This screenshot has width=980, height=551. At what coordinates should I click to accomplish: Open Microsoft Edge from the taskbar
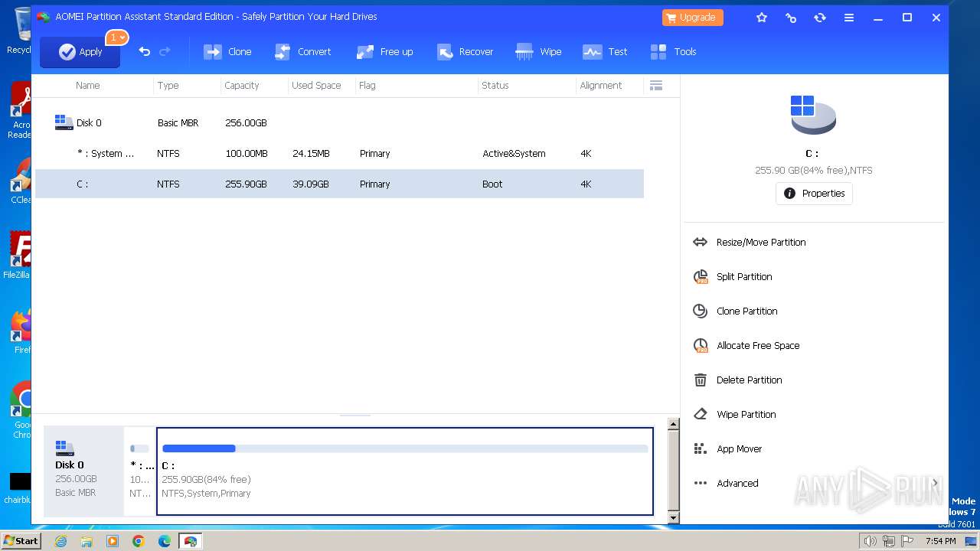coord(165,541)
